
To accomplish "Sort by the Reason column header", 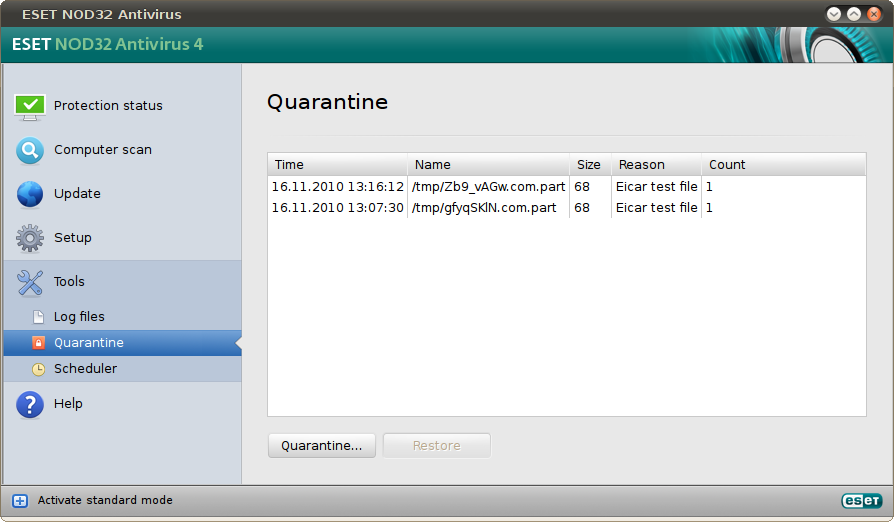I will tap(656, 165).
